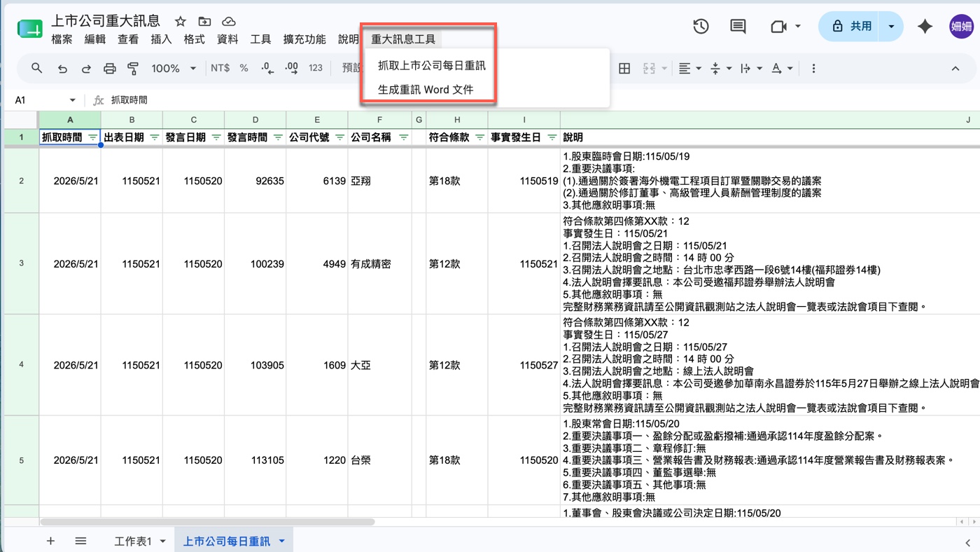
Task: Open the toolbar more options dots
Action: (x=813, y=68)
